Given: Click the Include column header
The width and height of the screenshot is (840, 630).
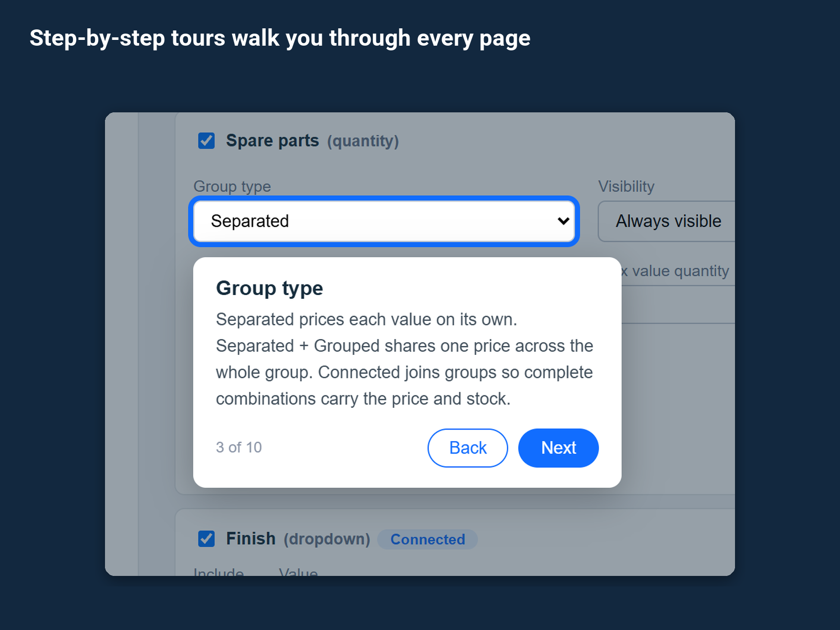Looking at the screenshot, I should tap(218, 571).
